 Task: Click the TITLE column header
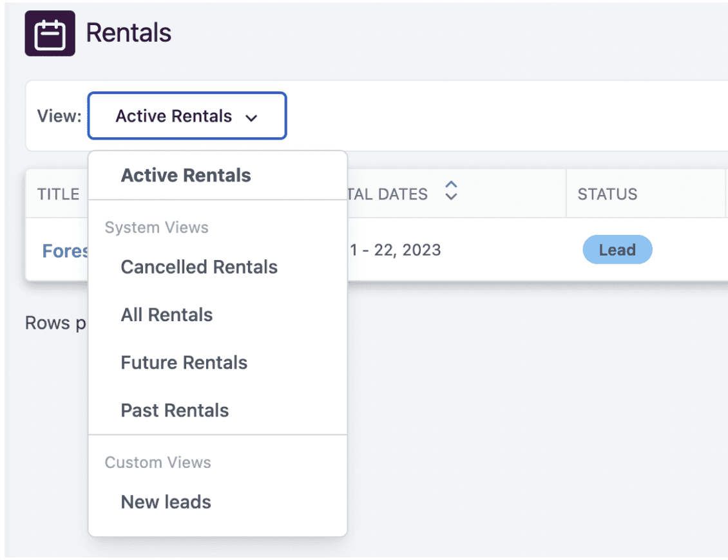[58, 194]
